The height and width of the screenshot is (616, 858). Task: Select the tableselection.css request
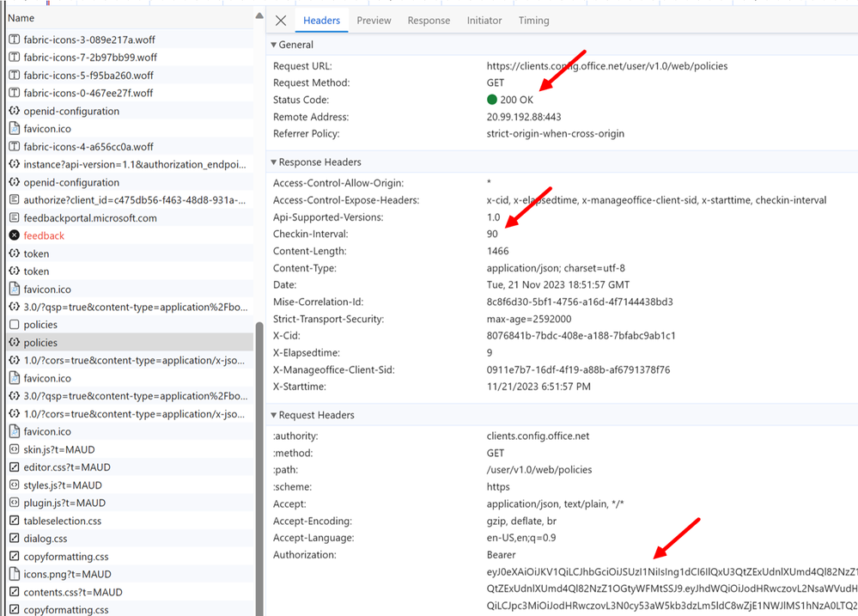click(63, 521)
